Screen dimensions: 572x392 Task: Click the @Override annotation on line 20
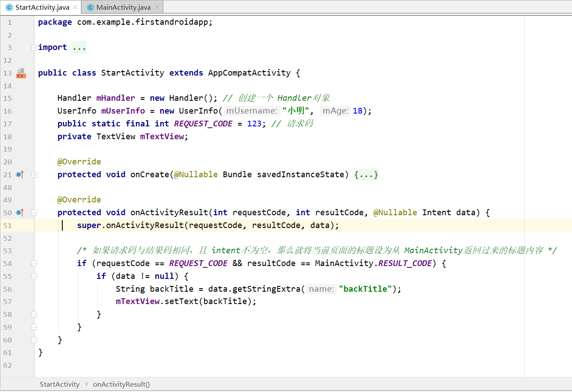tap(79, 162)
